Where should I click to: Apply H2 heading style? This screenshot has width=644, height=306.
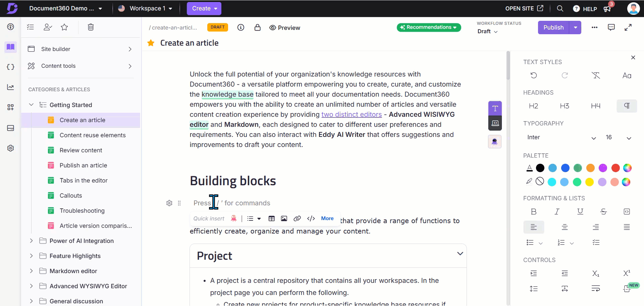pos(533,106)
